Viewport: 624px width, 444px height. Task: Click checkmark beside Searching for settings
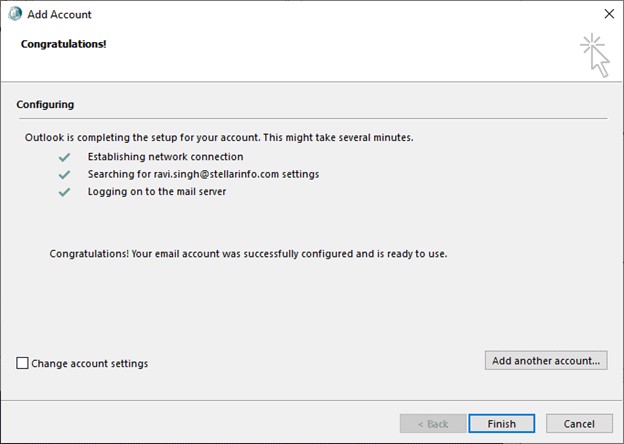point(64,175)
